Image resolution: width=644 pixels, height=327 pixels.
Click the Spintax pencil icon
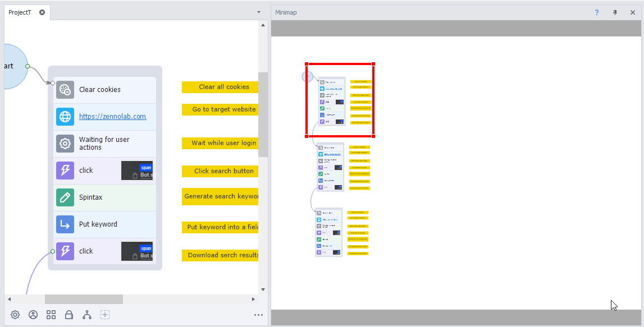coord(65,197)
